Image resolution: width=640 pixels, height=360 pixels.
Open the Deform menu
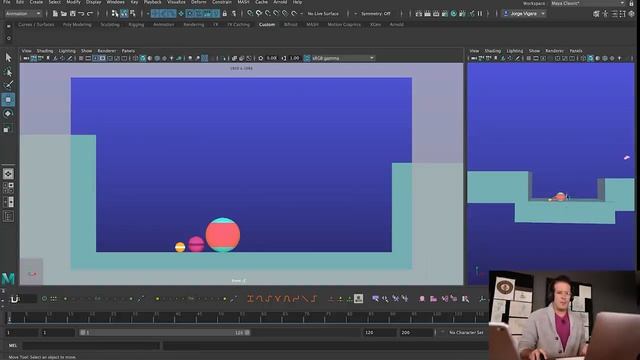coord(199,2)
